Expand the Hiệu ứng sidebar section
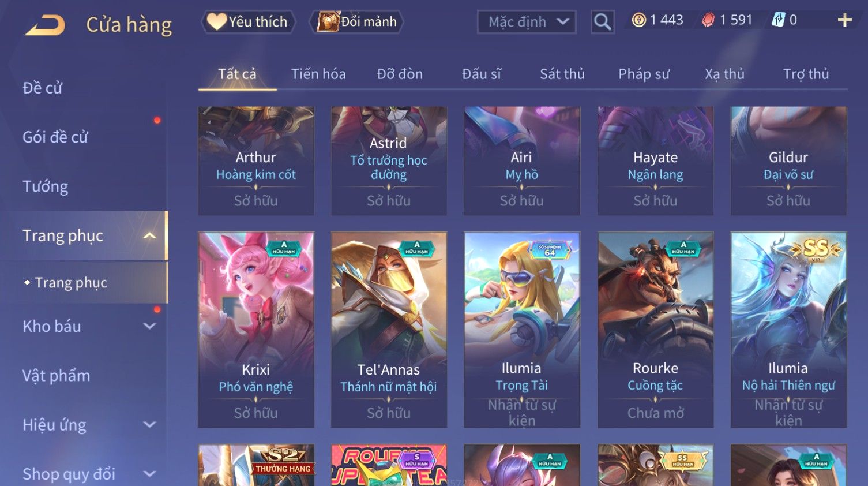This screenshot has height=486, width=868. click(149, 425)
